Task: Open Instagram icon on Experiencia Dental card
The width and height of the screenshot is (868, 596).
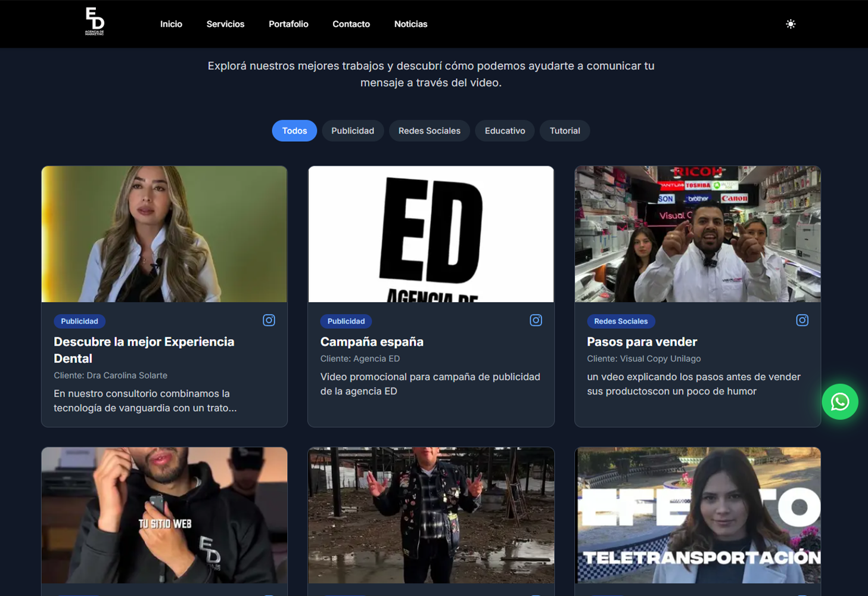Action: [x=269, y=321]
